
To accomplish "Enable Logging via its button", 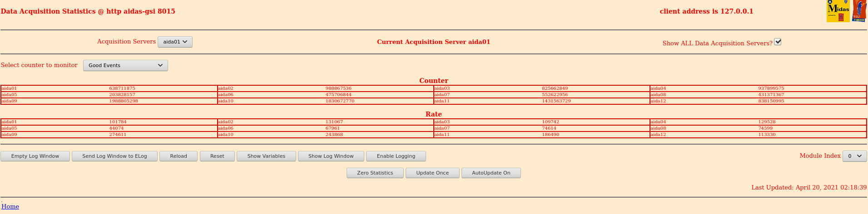I will [396, 156].
